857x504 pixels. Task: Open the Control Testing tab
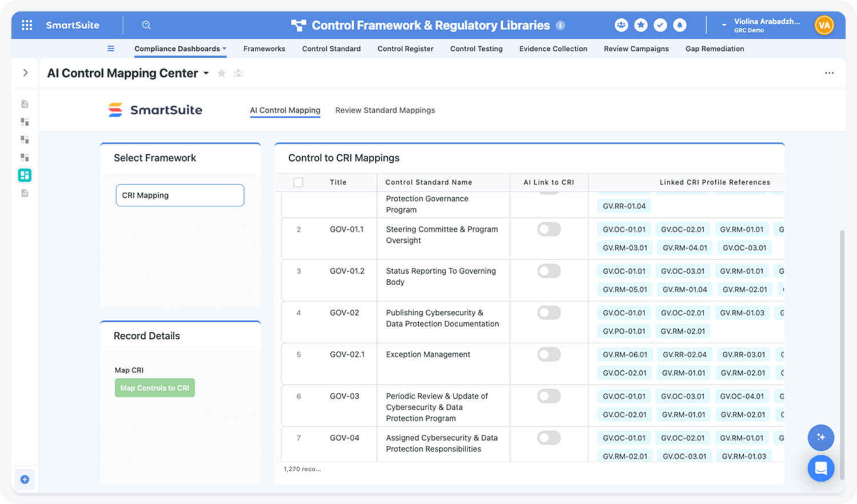click(476, 49)
